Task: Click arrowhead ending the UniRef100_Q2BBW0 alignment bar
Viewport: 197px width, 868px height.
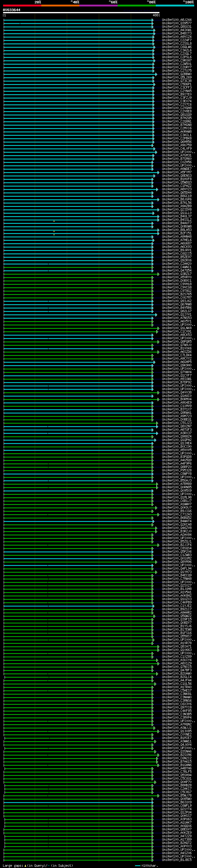Action: click(156, 74)
